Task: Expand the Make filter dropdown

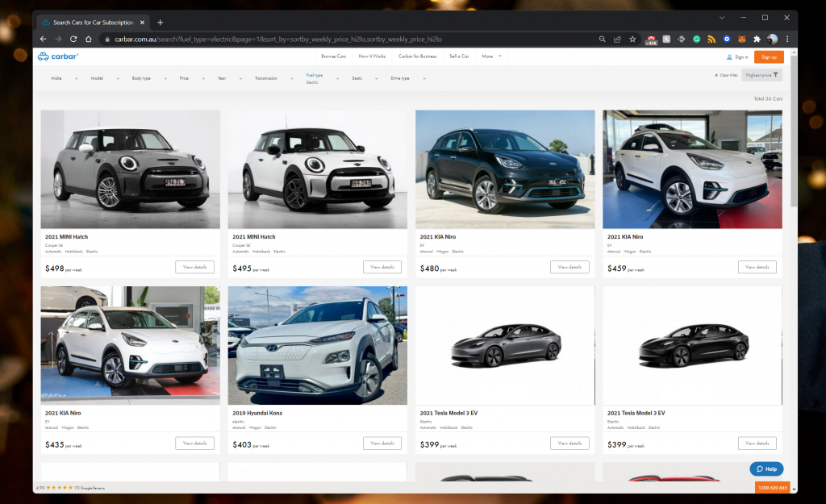Action: (x=65, y=78)
